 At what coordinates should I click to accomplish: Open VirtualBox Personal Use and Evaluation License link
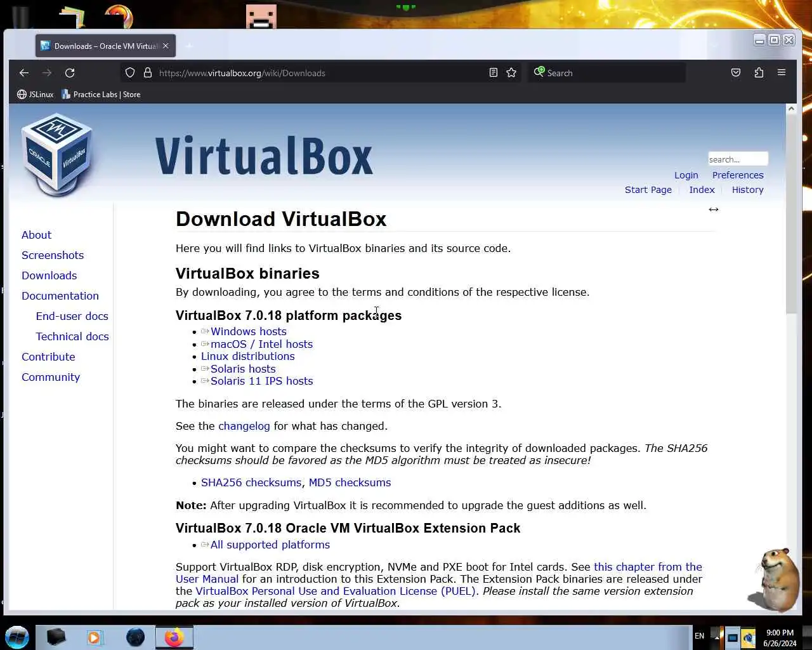point(336,591)
